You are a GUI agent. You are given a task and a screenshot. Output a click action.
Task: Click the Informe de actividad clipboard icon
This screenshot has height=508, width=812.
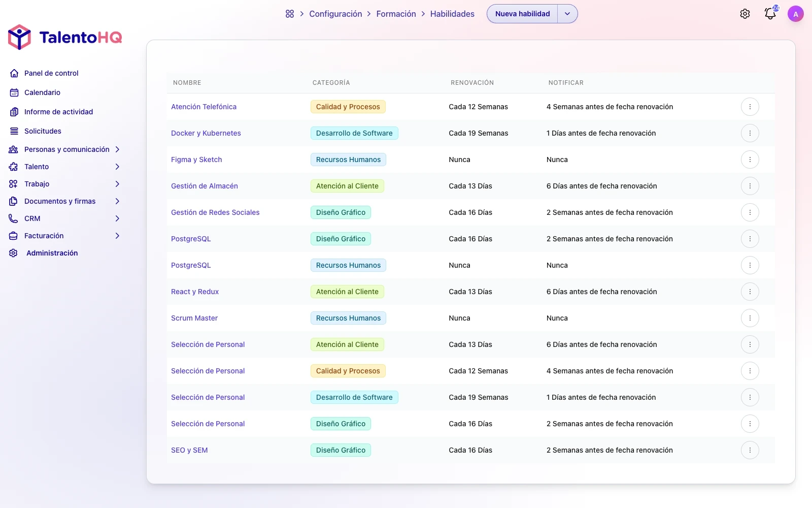coord(14,112)
